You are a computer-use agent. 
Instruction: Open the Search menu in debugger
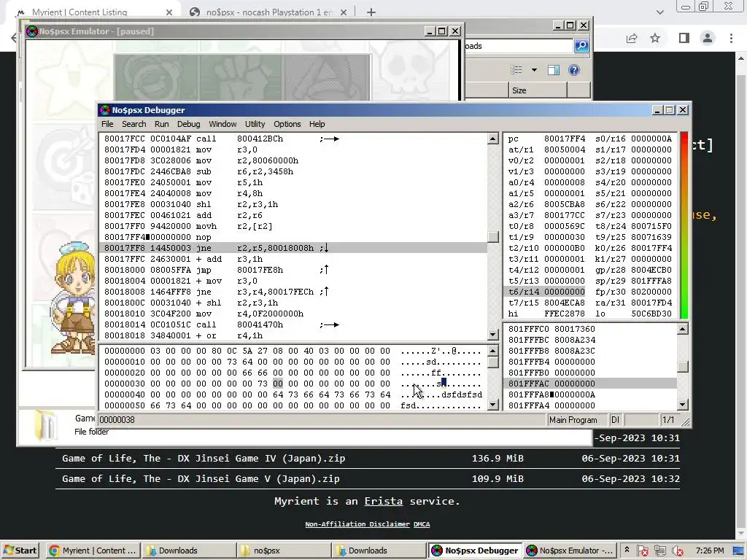point(134,124)
